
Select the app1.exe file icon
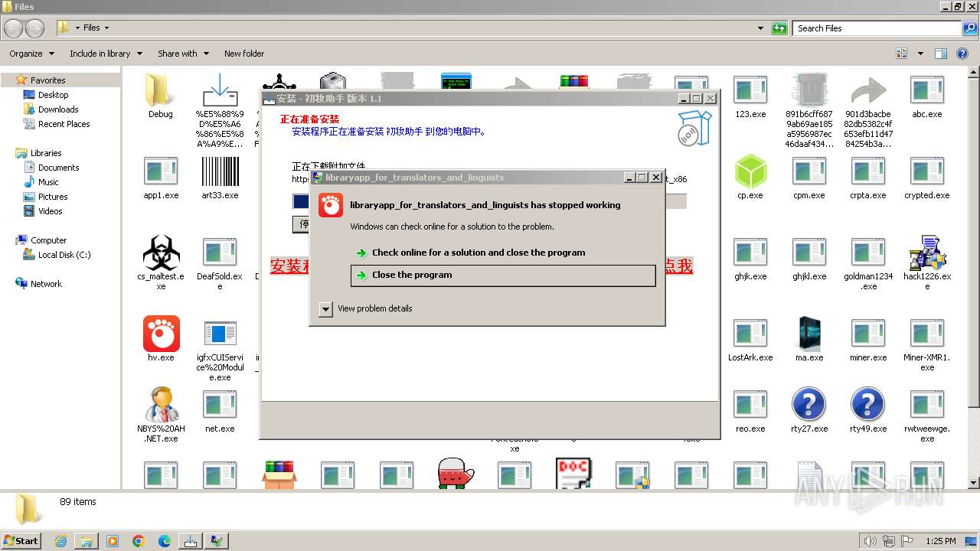pos(161,171)
